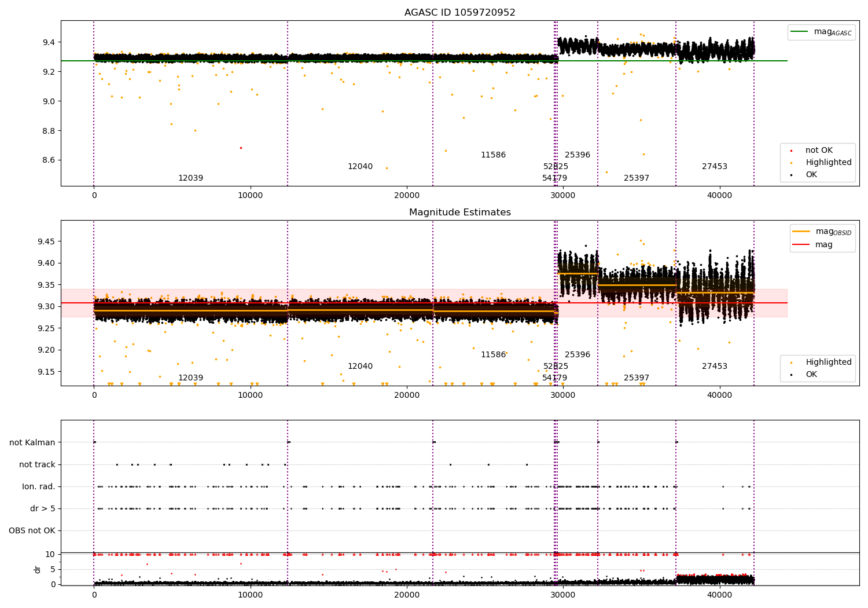Click x-axis tick 20000 of the dr plot
This screenshot has width=868, height=608.
click(407, 595)
